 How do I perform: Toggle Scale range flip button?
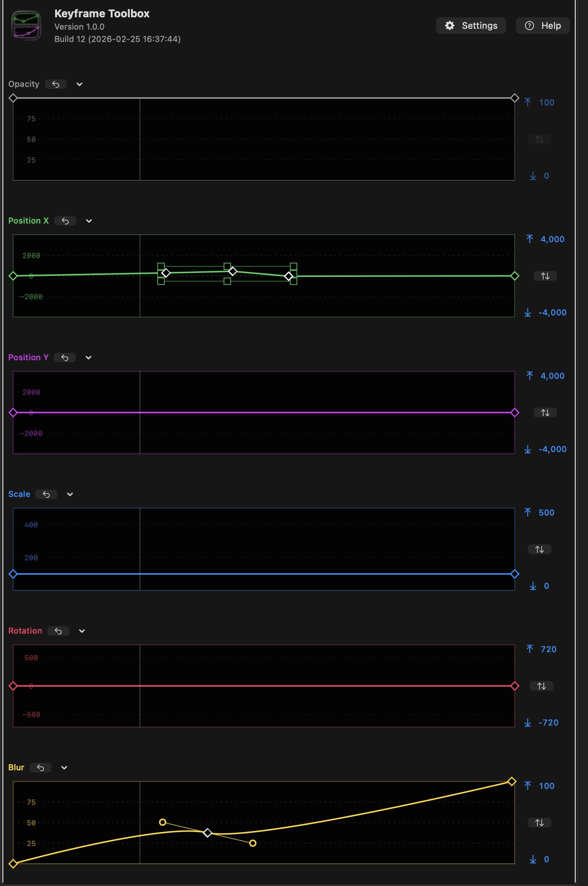tap(539, 549)
